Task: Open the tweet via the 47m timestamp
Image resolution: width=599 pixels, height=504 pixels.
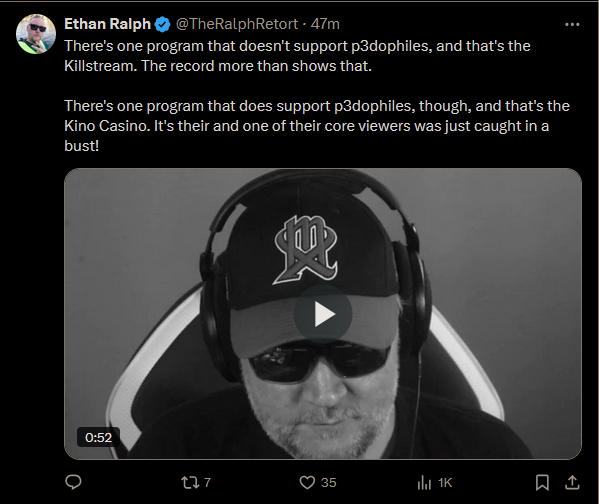Action: click(325, 24)
